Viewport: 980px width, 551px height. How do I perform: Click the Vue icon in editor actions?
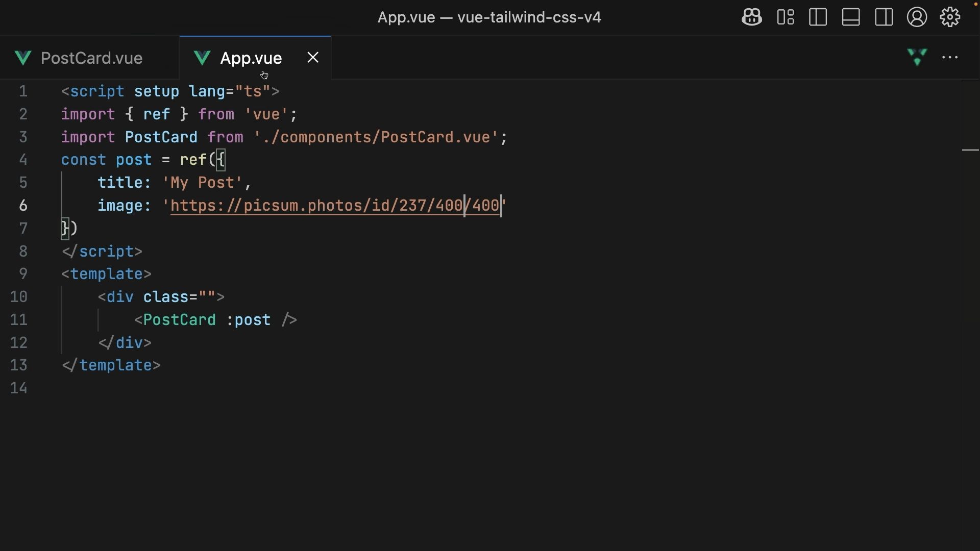click(917, 57)
